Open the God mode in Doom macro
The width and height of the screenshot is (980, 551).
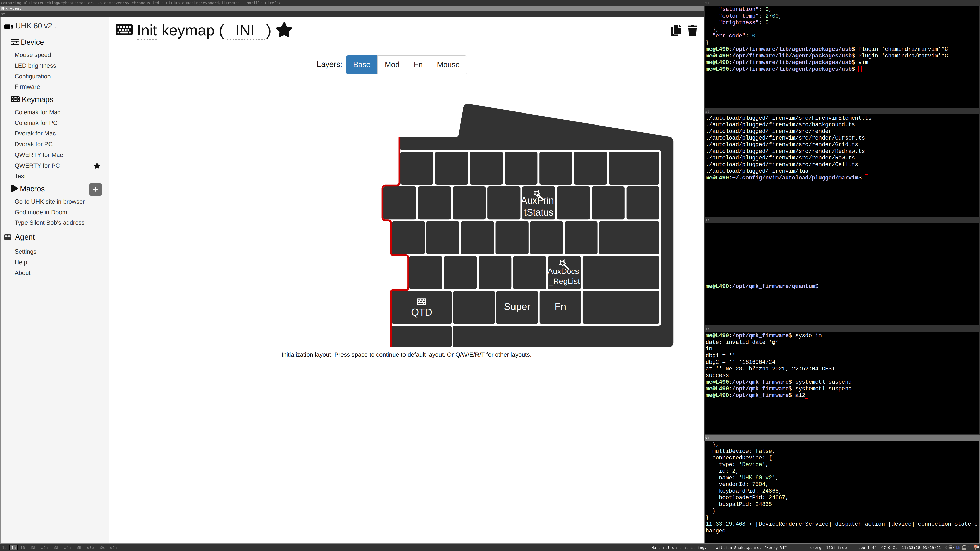click(x=40, y=212)
